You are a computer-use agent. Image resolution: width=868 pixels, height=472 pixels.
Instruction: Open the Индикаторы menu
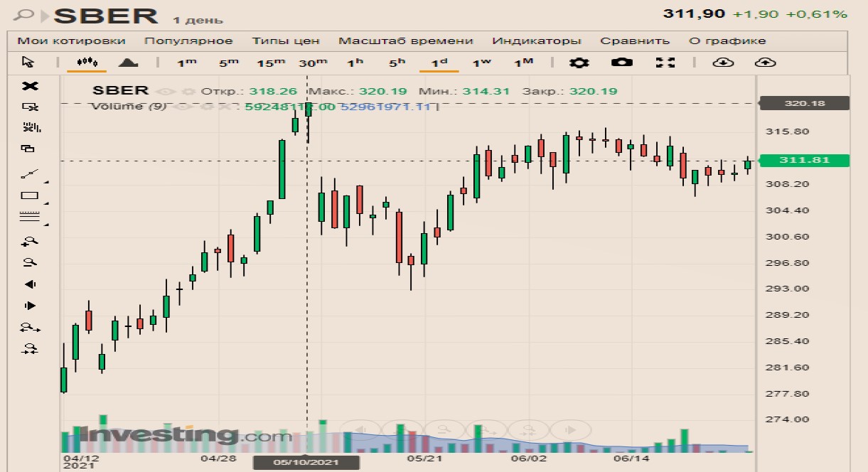click(537, 41)
